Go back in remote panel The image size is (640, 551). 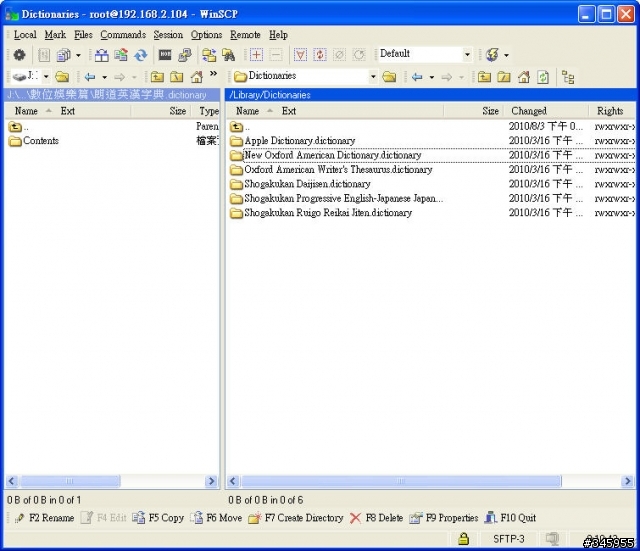[417, 77]
